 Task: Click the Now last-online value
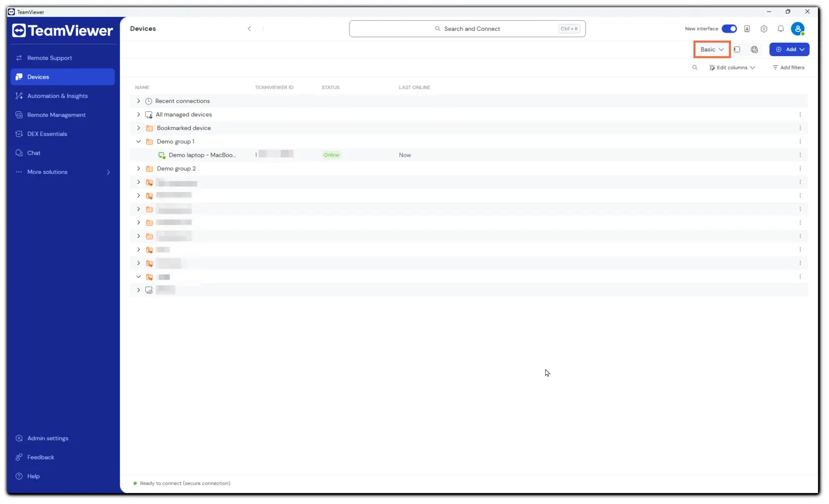pyautogui.click(x=405, y=155)
